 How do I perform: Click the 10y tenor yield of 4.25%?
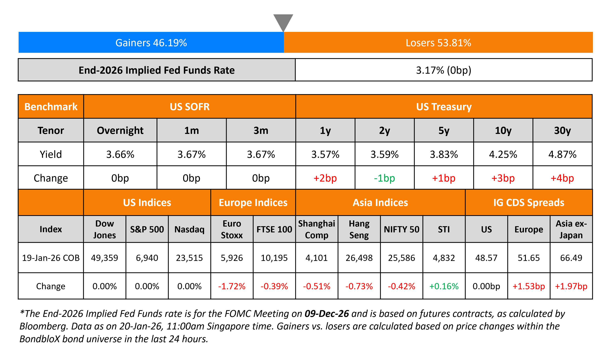point(503,154)
